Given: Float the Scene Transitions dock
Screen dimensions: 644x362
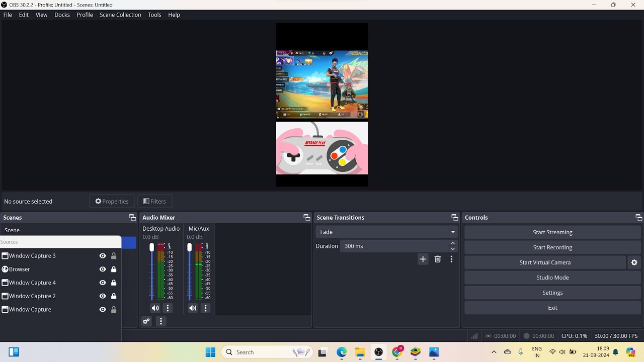Looking at the screenshot, I should [x=455, y=218].
